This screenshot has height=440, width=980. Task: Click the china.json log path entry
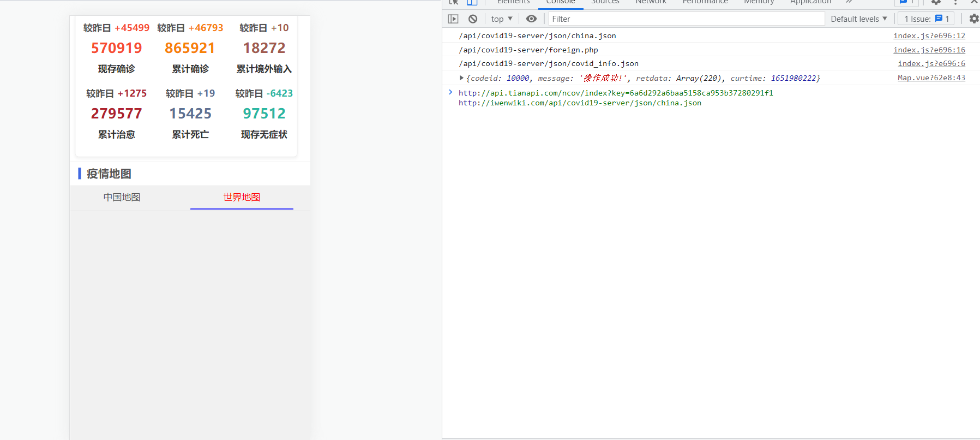[x=537, y=35]
